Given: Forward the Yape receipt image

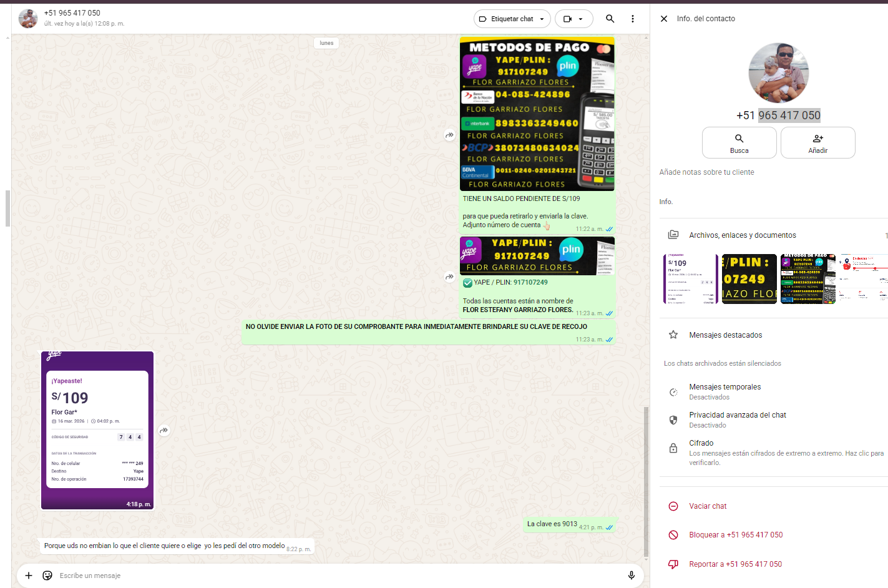Looking at the screenshot, I should [163, 430].
